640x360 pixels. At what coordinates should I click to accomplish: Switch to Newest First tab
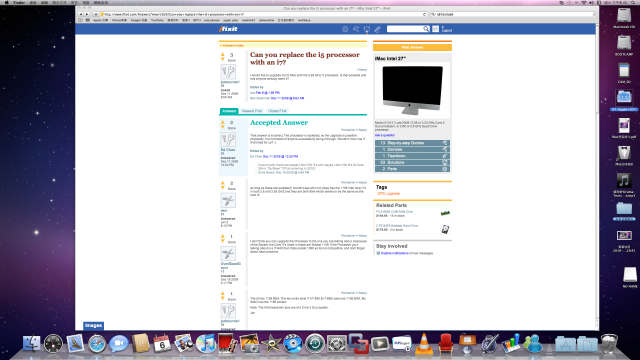point(252,111)
